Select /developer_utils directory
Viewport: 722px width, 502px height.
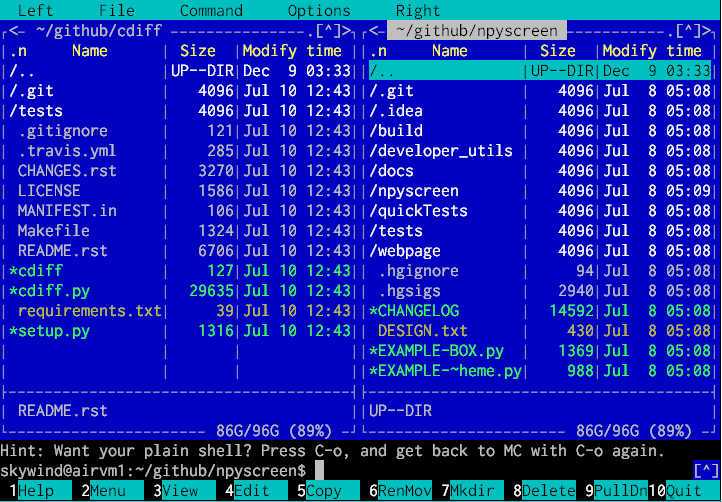pyautogui.click(x=540, y=151)
